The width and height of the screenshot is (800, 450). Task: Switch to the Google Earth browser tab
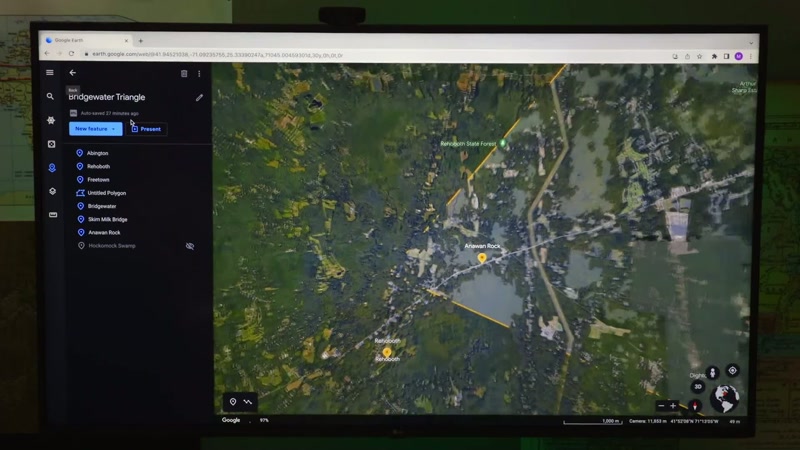click(x=87, y=40)
